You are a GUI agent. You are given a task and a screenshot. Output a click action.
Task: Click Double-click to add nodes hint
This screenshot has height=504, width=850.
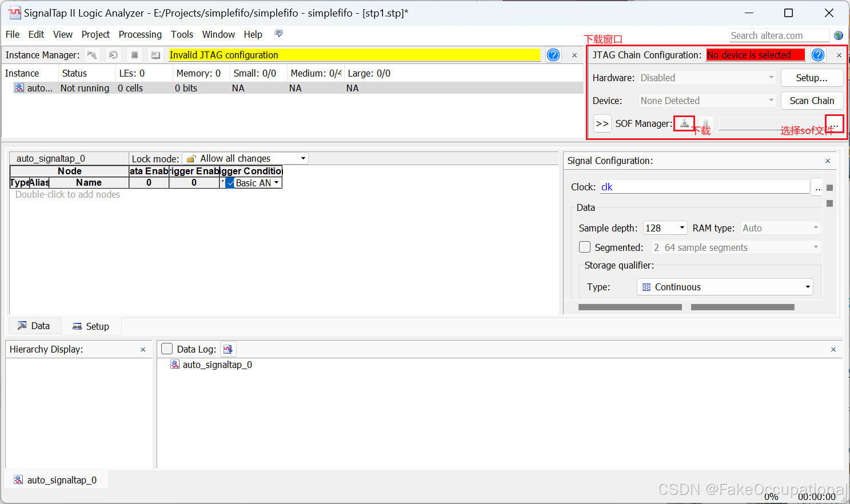tap(67, 195)
